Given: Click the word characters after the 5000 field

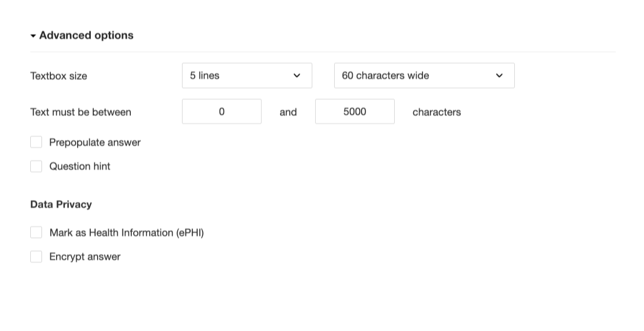Looking at the screenshot, I should tap(437, 112).
